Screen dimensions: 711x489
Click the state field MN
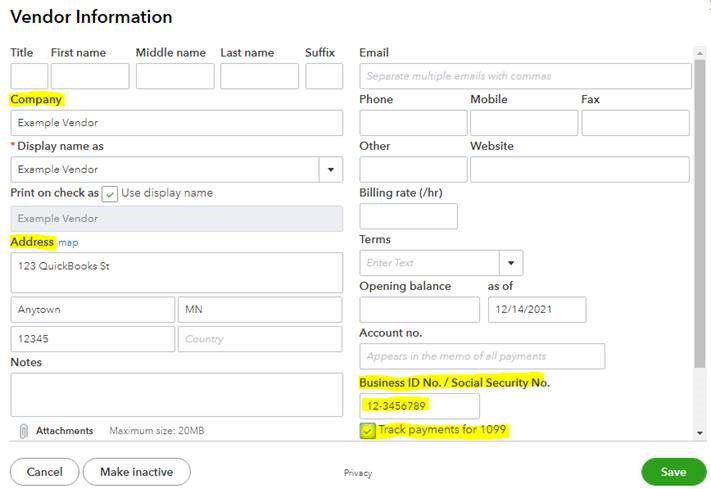[x=260, y=310]
